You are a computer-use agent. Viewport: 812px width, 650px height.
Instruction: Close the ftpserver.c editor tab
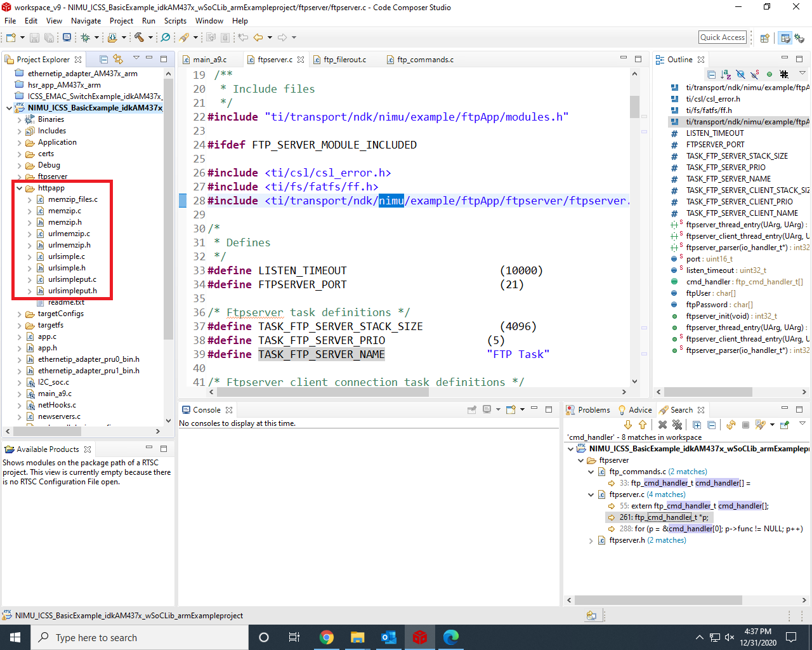tap(301, 60)
